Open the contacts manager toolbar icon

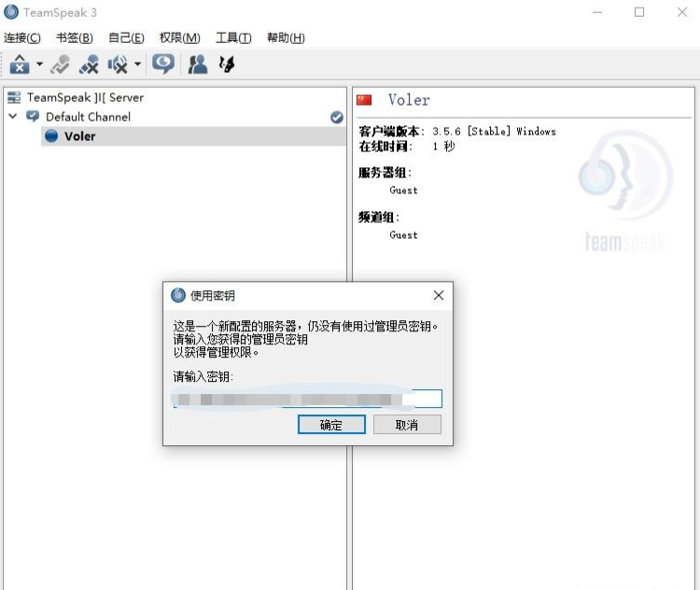(197, 64)
